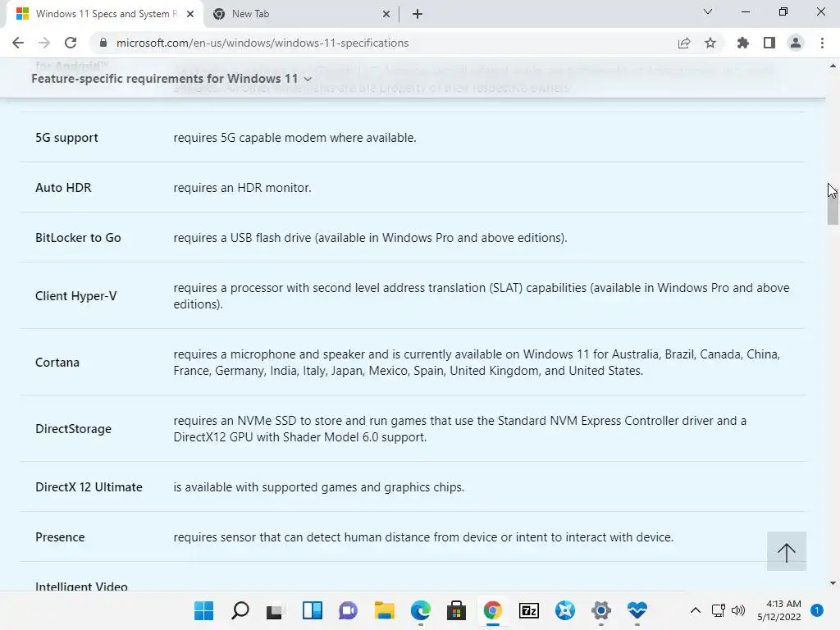Viewport: 840px width, 630px height.
Task: Close the New Tab tab
Action: (x=386, y=14)
